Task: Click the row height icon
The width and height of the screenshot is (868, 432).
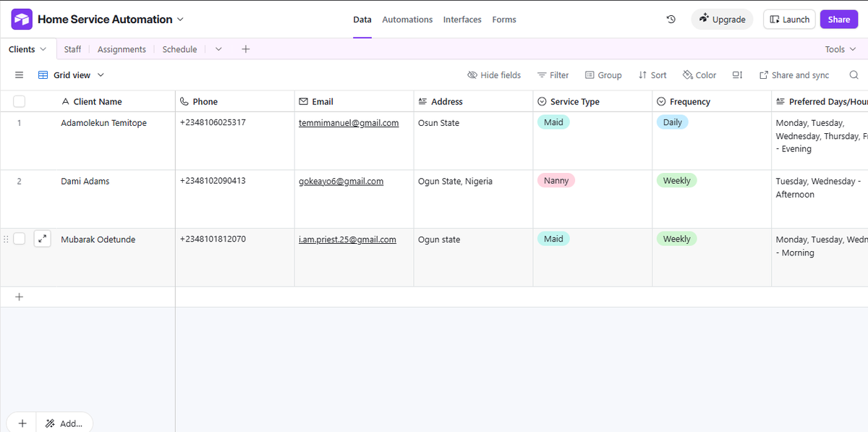Action: (737, 75)
